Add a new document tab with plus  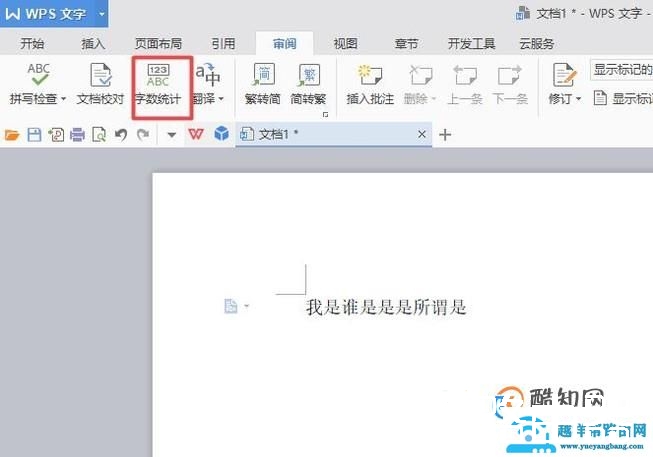(445, 135)
